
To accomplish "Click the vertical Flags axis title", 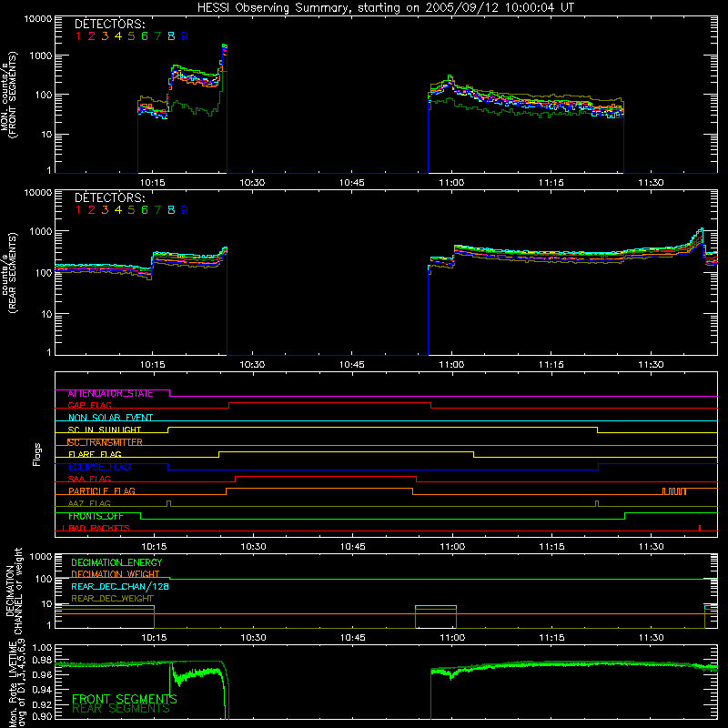I will (37, 454).
